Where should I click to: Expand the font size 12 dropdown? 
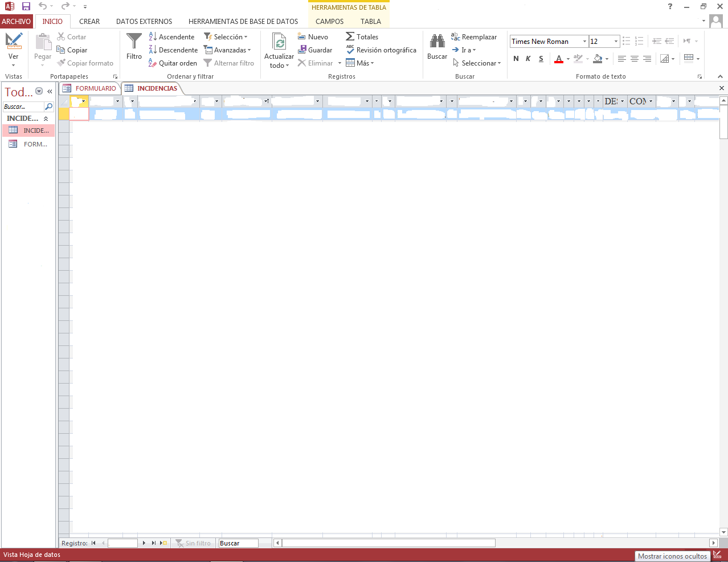616,42
